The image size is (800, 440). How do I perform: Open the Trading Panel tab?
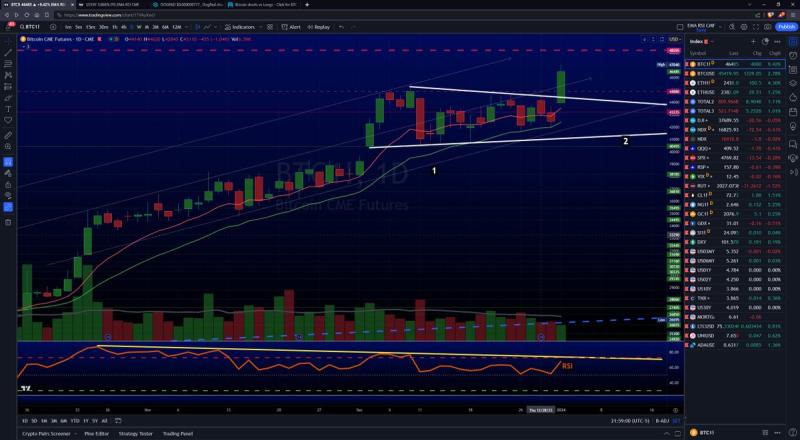(x=178, y=433)
